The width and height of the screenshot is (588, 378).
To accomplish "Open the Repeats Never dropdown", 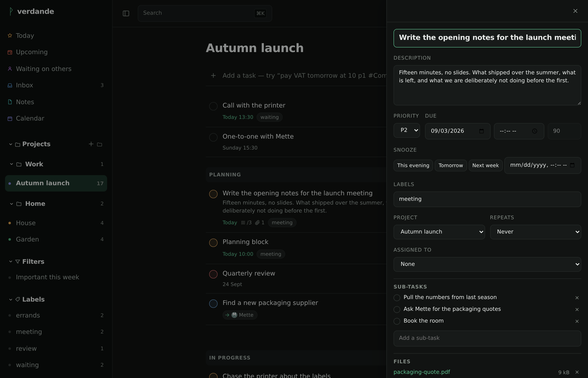I will 535,232.
